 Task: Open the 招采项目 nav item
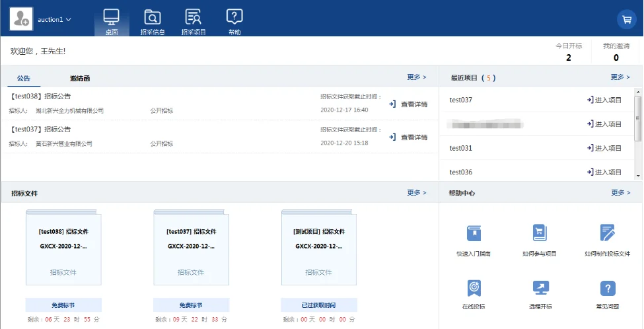pos(194,22)
